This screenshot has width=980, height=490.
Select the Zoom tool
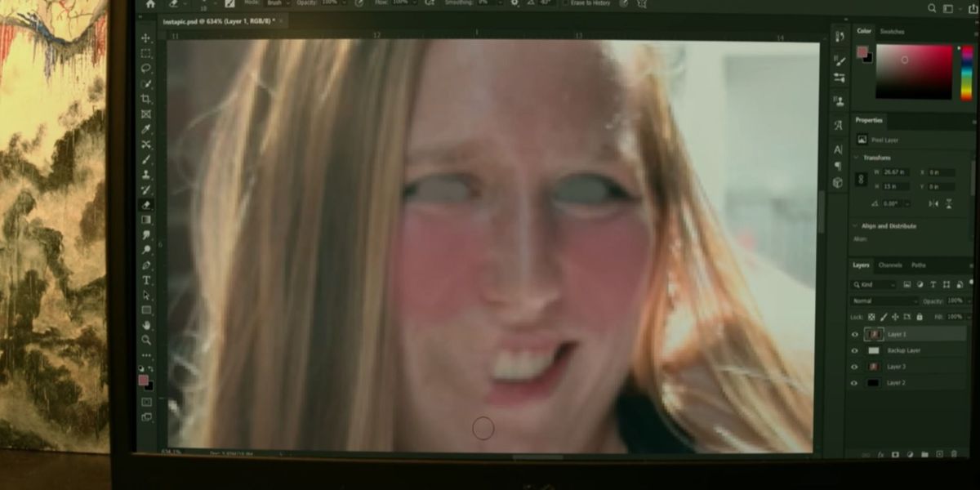146,340
